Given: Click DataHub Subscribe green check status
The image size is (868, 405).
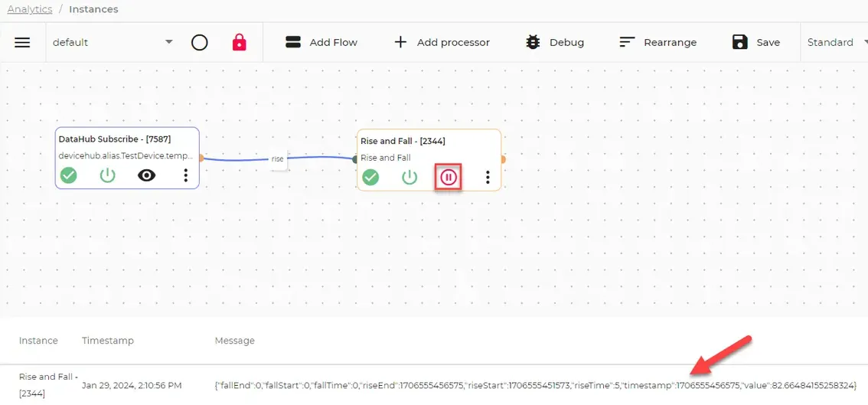Looking at the screenshot, I should coord(69,175).
